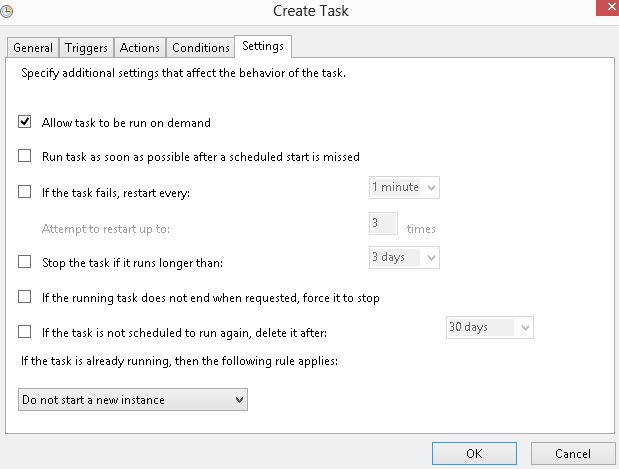Expand the 3 days duration dropdown

tap(403, 257)
